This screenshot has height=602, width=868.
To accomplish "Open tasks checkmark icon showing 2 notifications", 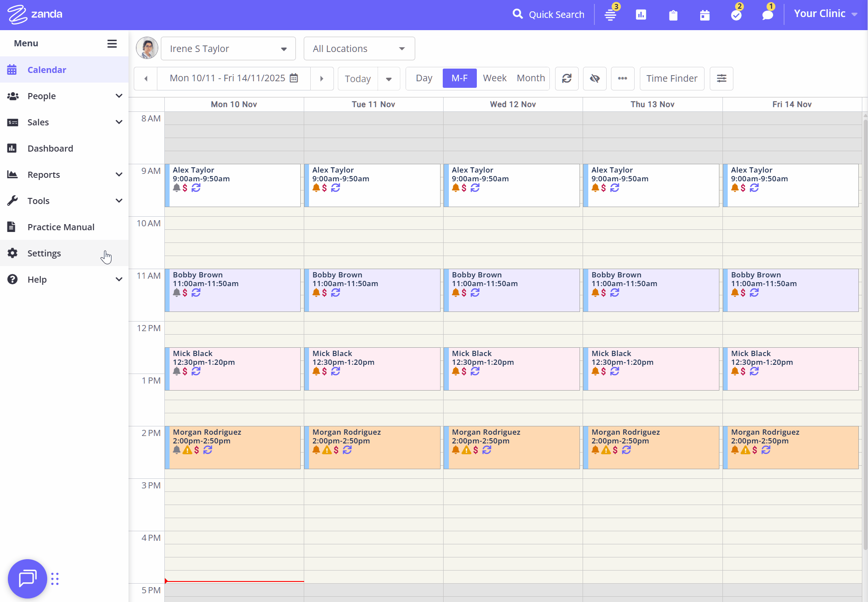I will (x=736, y=14).
